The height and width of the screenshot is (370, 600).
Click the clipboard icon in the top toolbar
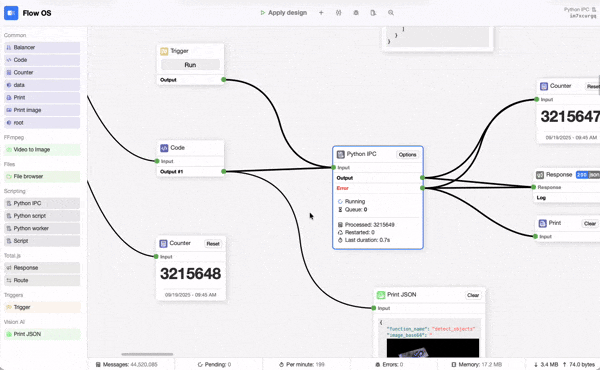point(373,13)
